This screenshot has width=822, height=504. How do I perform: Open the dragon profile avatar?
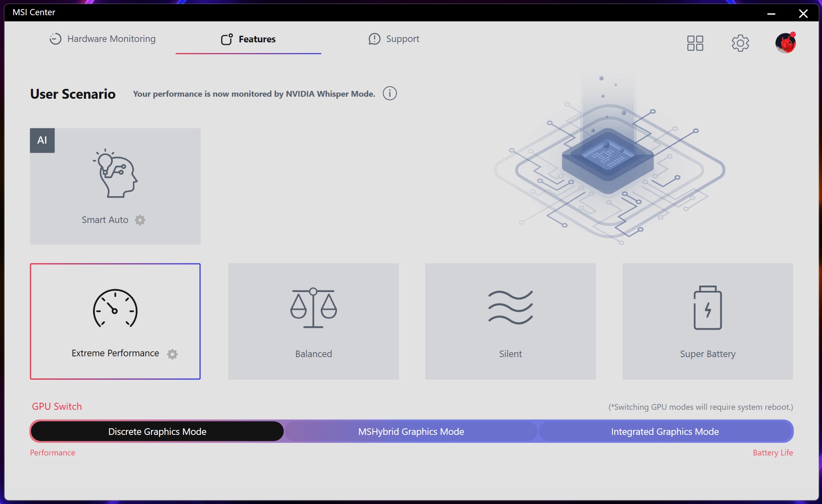coord(785,43)
